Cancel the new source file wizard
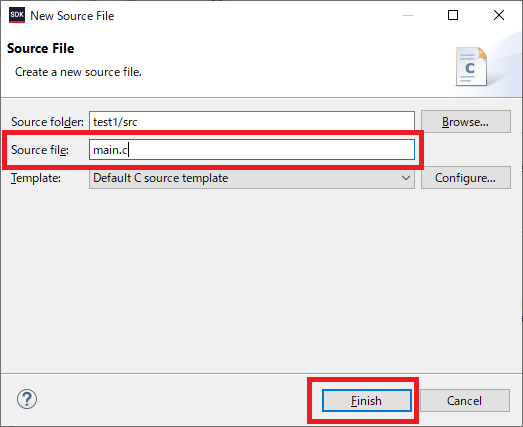 coord(465,400)
